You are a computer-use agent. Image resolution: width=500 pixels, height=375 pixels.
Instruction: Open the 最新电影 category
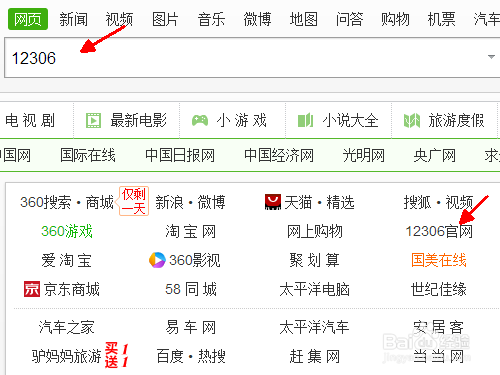click(x=139, y=120)
